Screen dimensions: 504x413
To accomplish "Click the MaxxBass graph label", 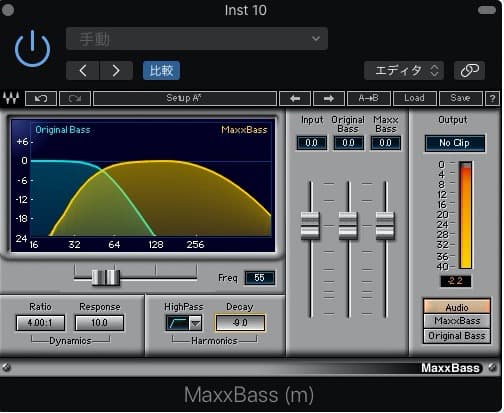I will pos(244,130).
